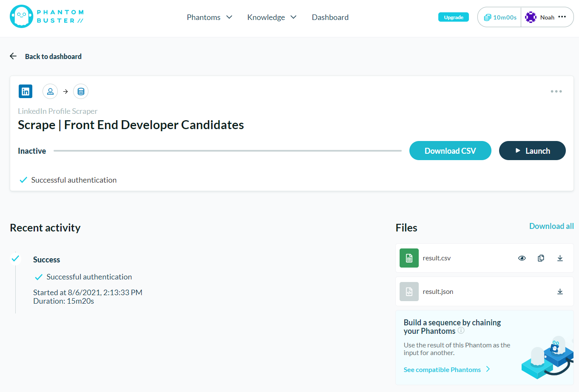Expand the Knowledge dropdown

point(272,17)
